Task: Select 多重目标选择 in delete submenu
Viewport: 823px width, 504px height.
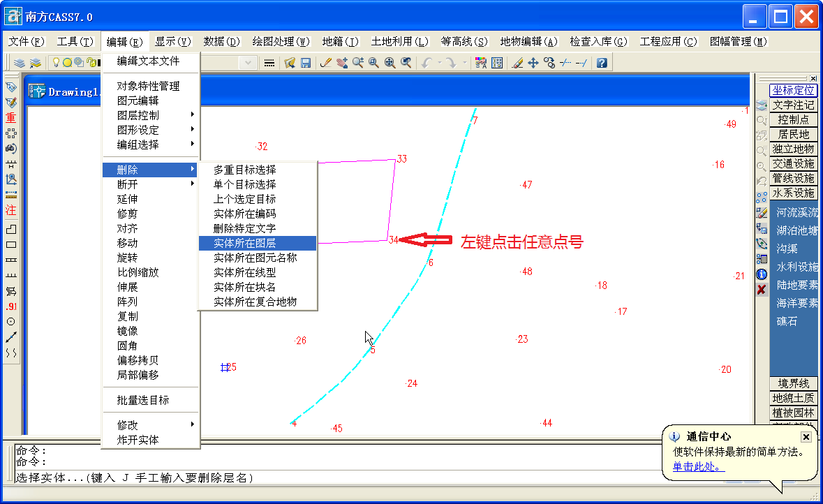Action: tap(258, 170)
